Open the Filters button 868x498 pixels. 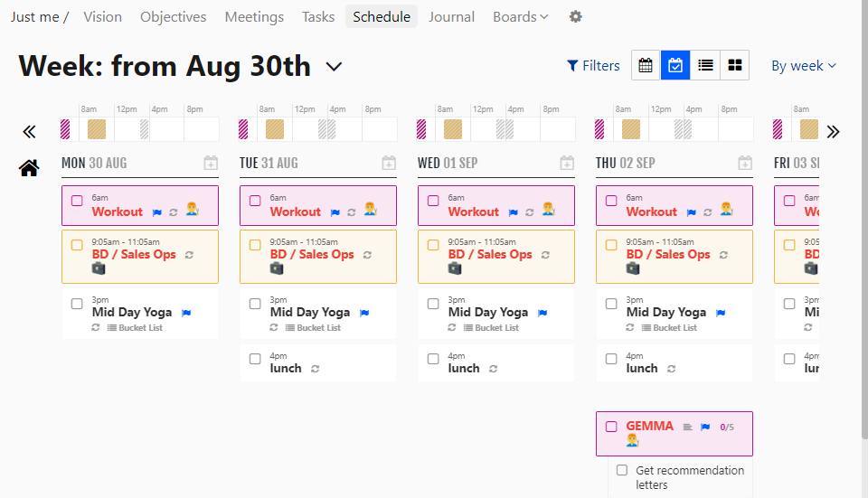(593, 66)
